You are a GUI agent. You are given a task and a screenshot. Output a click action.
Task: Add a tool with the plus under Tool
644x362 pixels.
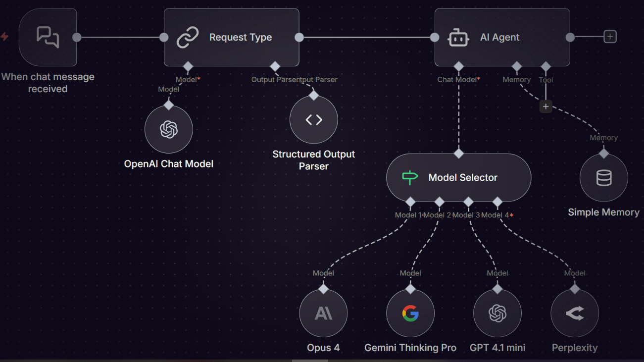coord(545,106)
